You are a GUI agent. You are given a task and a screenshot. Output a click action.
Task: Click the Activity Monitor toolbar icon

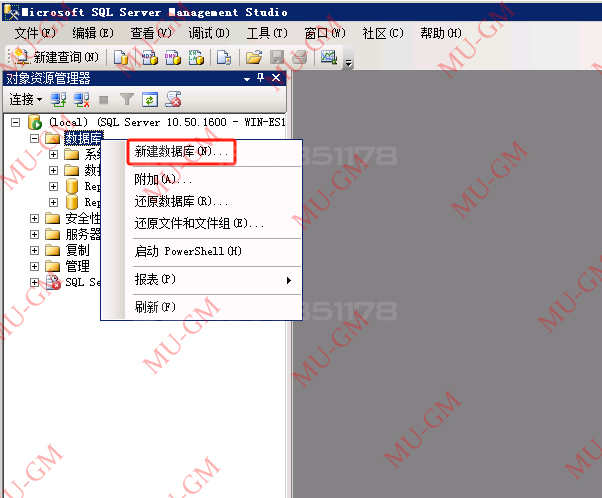click(329, 58)
